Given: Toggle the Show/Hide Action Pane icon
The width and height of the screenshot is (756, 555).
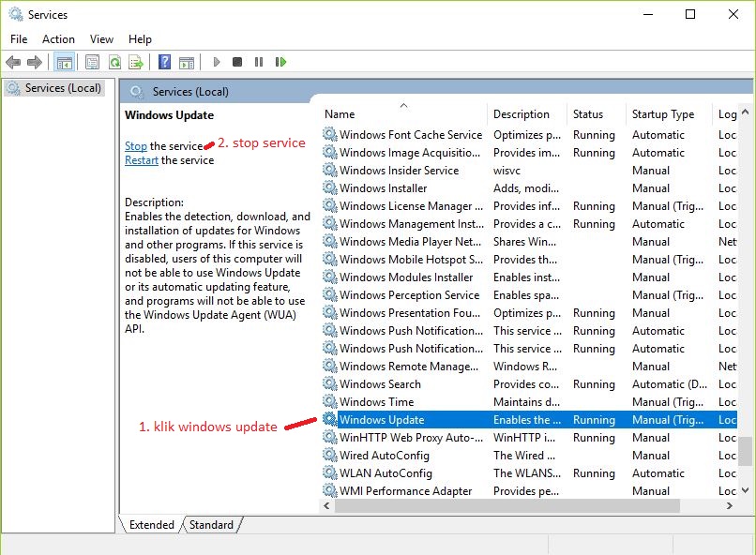Looking at the screenshot, I should (x=186, y=62).
